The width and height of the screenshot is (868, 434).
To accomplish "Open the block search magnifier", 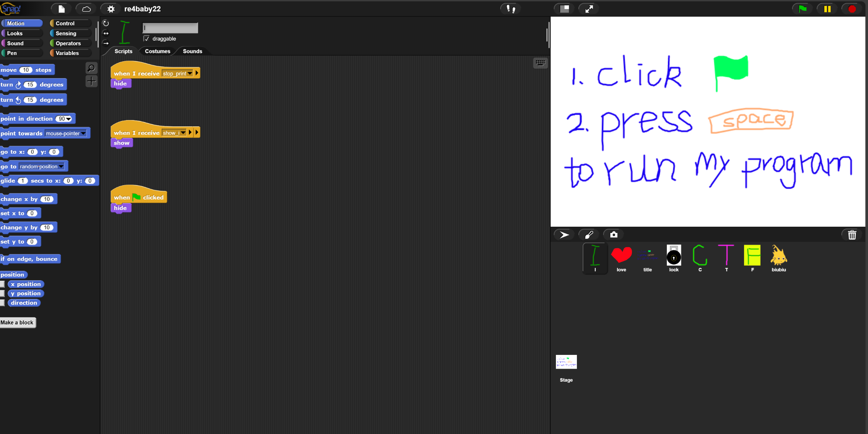I will tap(91, 68).
